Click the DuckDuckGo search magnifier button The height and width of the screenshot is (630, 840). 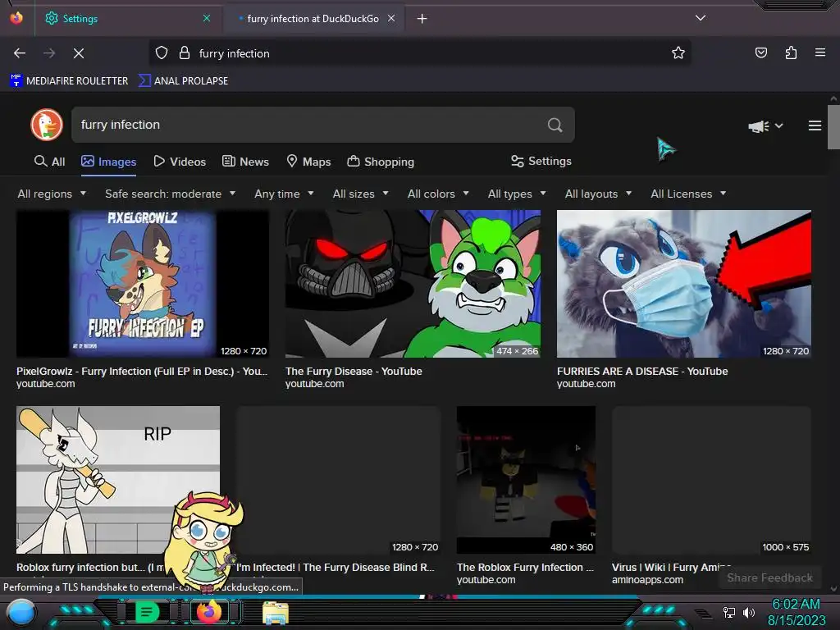[x=555, y=125]
